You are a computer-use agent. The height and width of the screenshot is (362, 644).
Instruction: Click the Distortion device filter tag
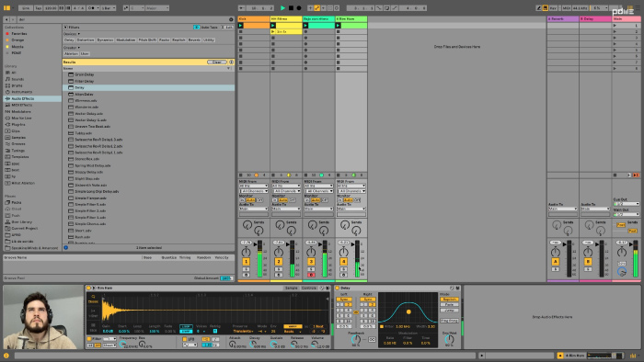[x=86, y=40]
